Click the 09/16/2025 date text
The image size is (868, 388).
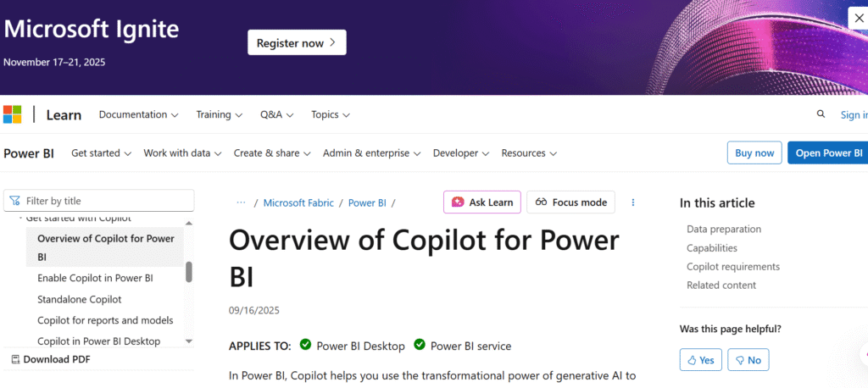pos(254,310)
